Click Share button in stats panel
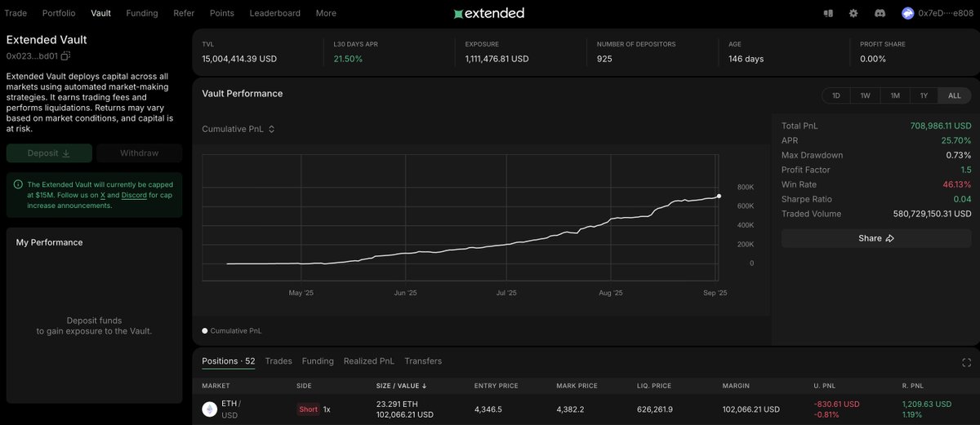 pos(876,238)
